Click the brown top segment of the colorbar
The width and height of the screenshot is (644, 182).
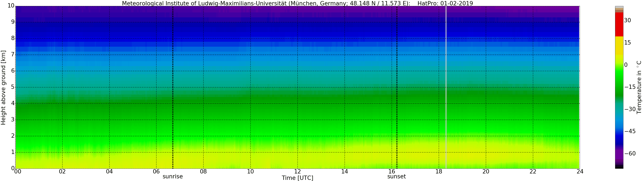coord(619,10)
